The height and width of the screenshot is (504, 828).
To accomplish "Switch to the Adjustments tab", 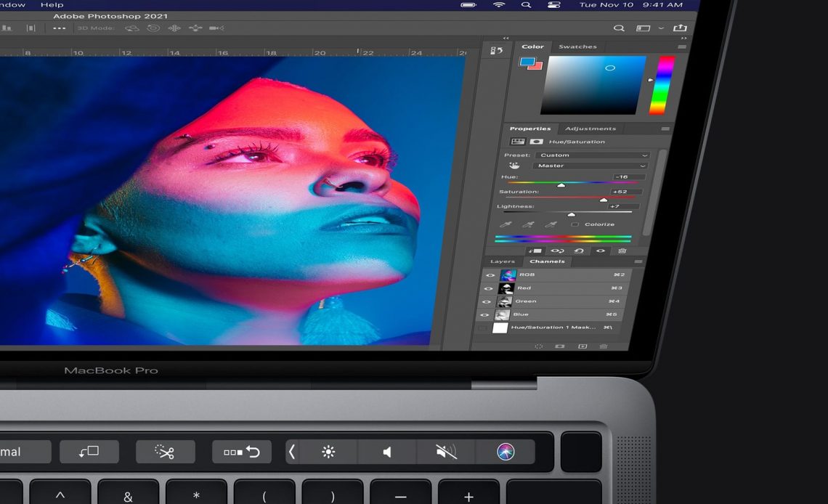I will pyautogui.click(x=592, y=129).
